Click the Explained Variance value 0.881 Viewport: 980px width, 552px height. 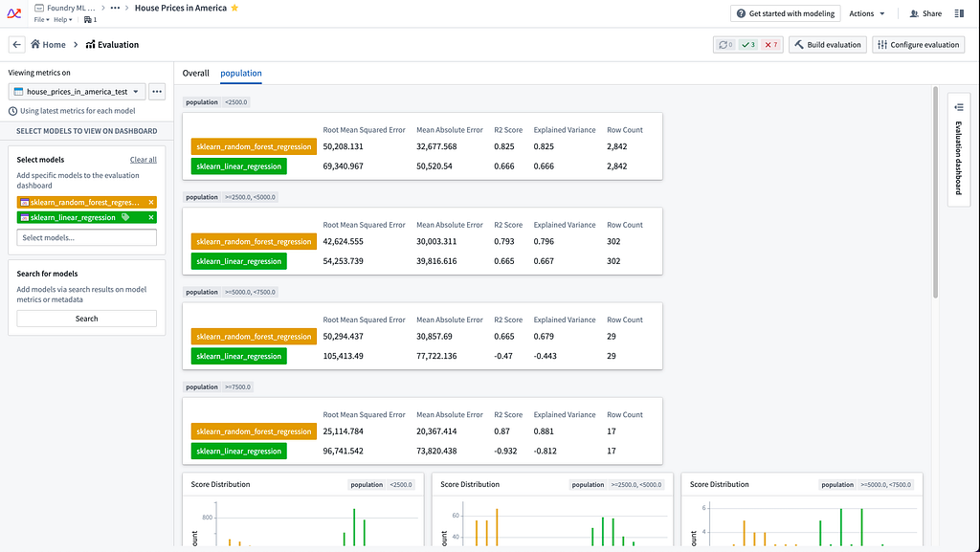(x=544, y=431)
